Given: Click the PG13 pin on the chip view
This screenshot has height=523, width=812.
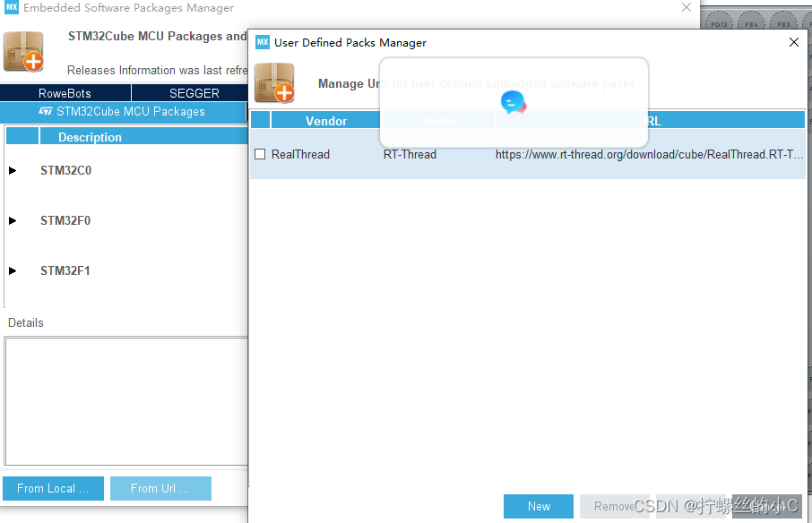Looking at the screenshot, I should tap(719, 24).
